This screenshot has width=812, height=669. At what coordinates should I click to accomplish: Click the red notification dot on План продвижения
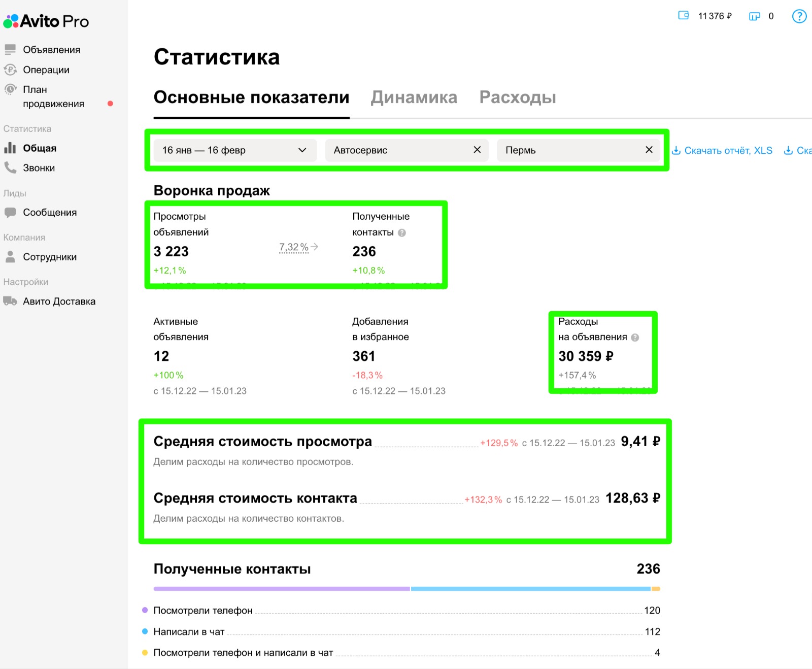[110, 104]
